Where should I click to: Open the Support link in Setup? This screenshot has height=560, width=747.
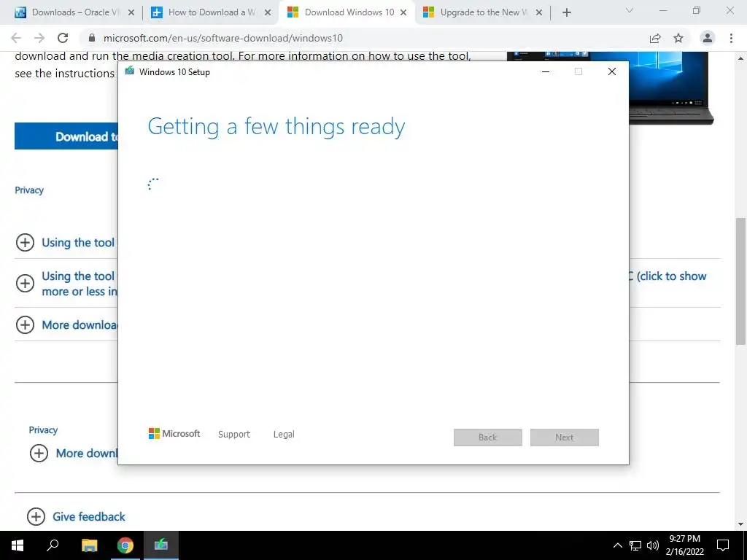[234, 435]
